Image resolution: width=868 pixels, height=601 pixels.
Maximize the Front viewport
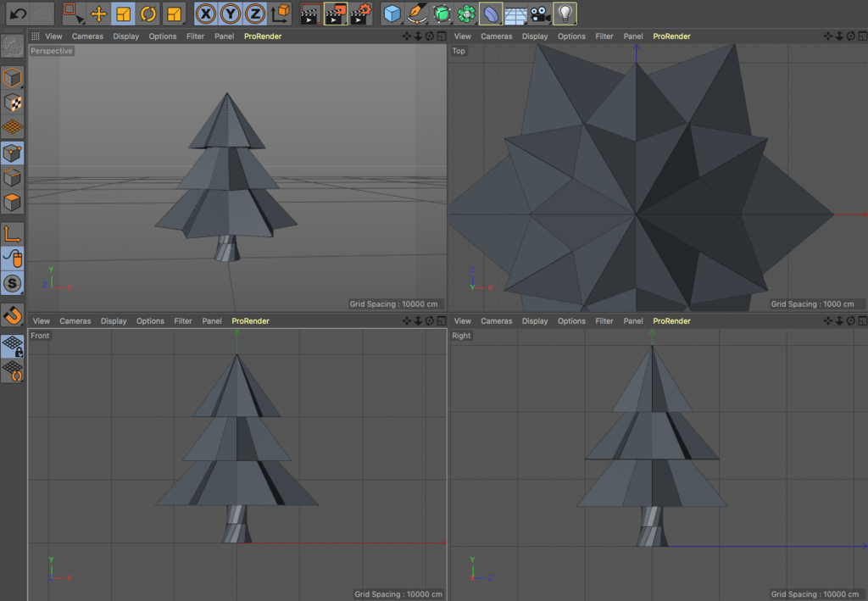[441, 321]
